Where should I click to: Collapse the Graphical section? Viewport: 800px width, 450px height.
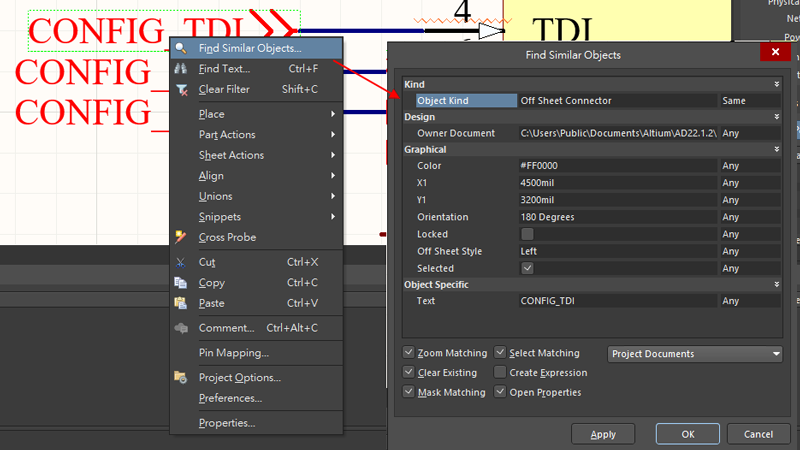[x=776, y=149]
